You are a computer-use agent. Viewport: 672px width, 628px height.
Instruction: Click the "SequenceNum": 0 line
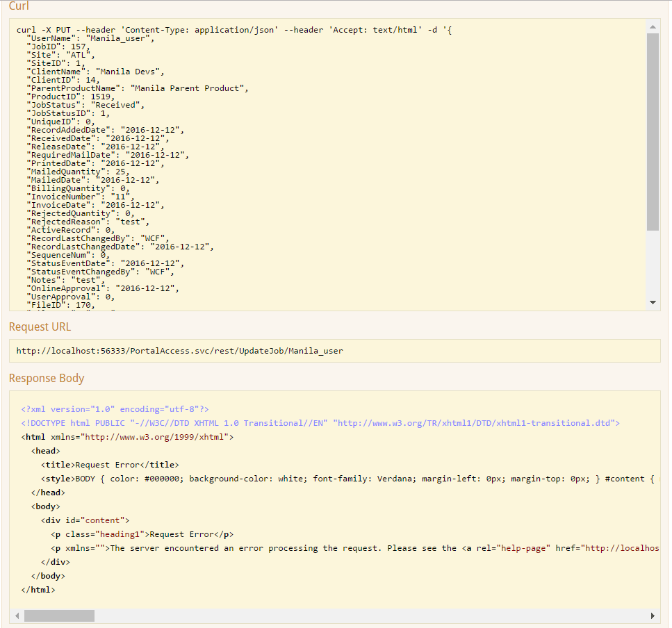(x=67, y=256)
